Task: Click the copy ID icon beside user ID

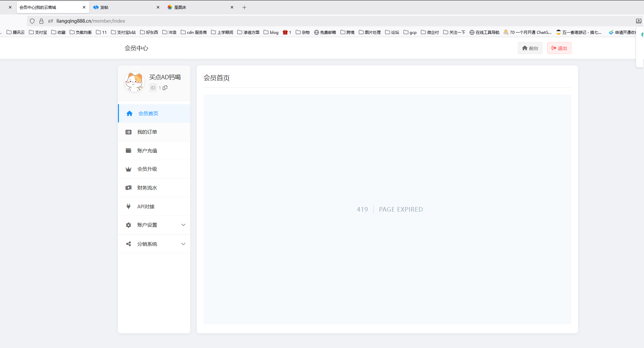Action: coord(165,88)
